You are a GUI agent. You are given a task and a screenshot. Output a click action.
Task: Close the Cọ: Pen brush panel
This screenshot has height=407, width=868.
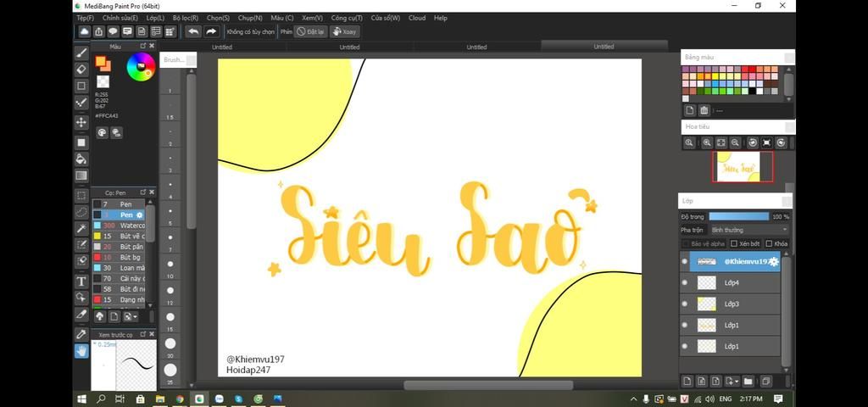[152, 192]
